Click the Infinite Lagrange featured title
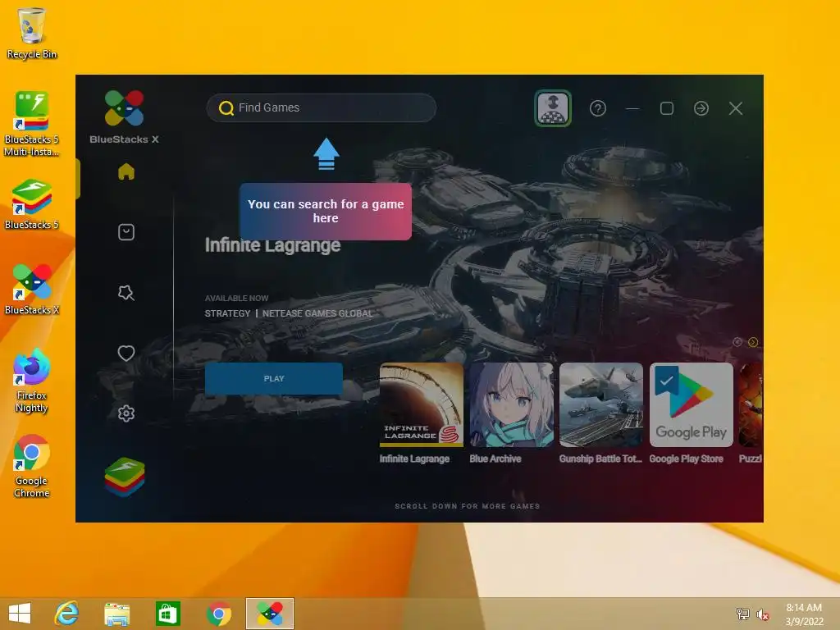This screenshot has height=630, width=840. [272, 245]
